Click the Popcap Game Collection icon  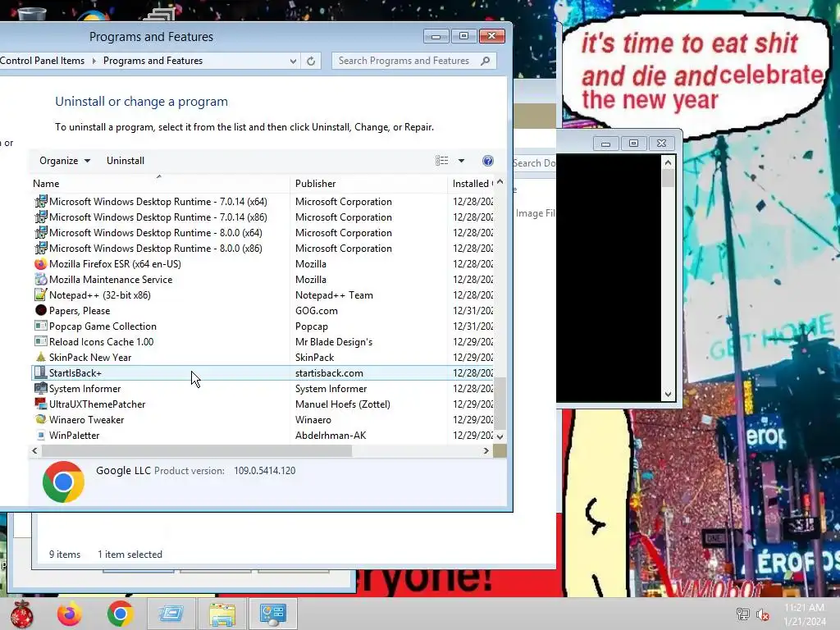[x=41, y=326]
